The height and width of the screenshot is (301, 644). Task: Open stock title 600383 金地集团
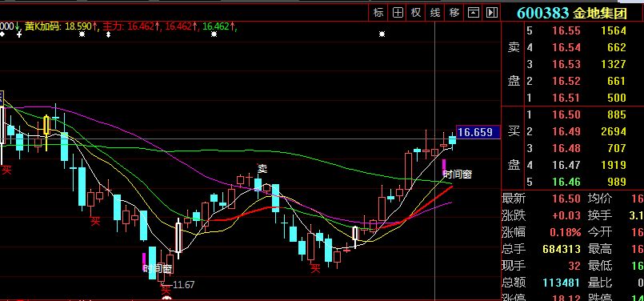point(572,13)
